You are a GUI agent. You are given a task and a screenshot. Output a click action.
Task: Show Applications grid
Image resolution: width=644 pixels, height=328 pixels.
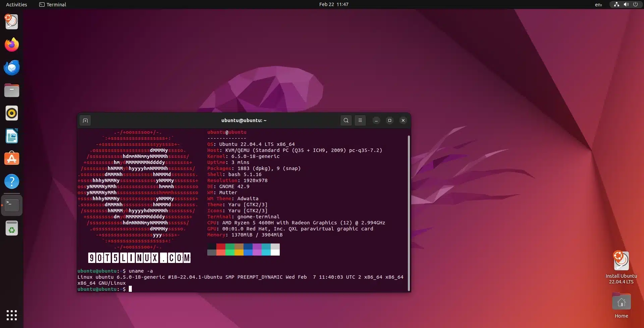pyautogui.click(x=12, y=315)
